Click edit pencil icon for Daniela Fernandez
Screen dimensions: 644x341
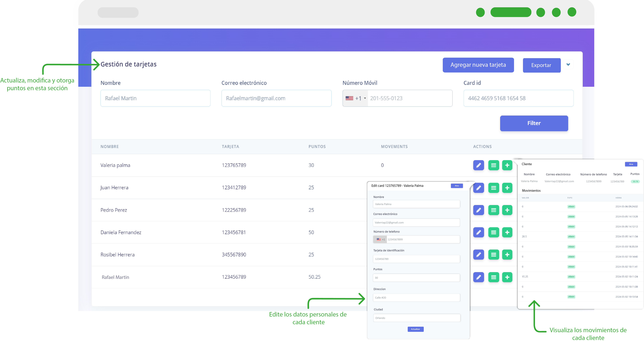tap(478, 232)
